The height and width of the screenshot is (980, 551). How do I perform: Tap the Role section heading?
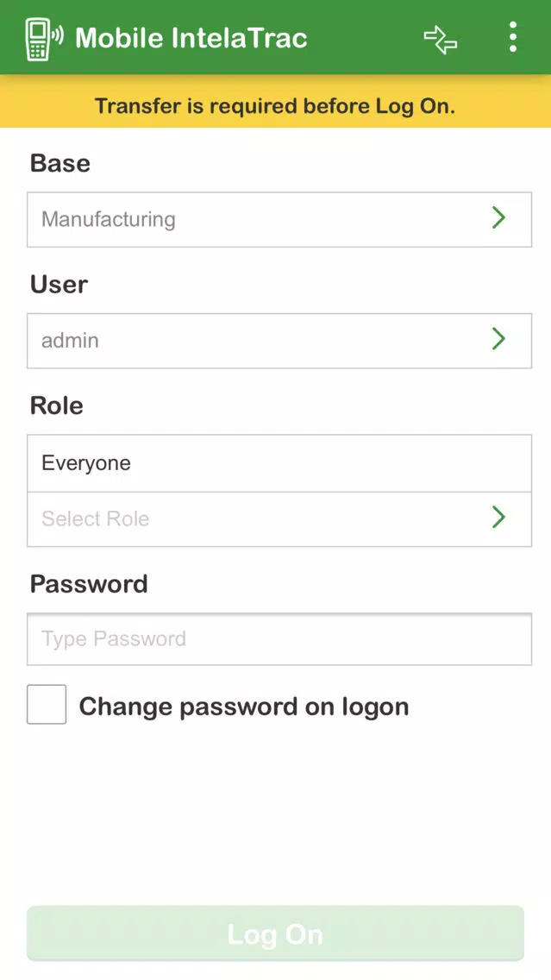(56, 405)
